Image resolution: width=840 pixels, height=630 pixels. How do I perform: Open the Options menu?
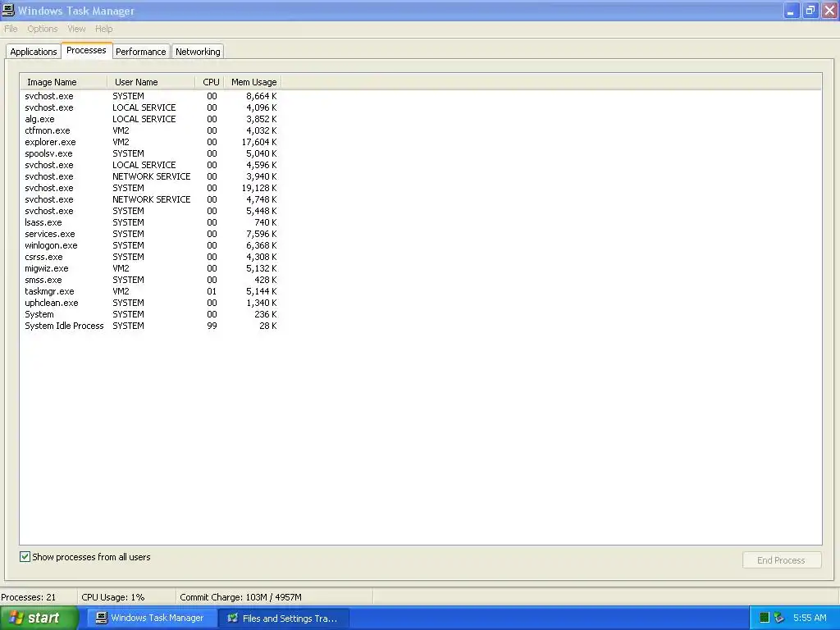[43, 29]
